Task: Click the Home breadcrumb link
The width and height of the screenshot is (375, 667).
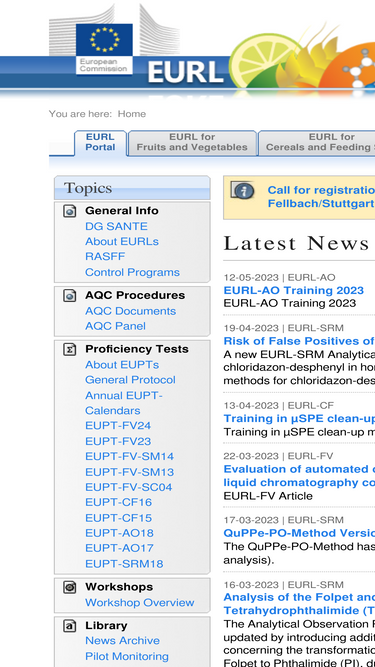Action: click(132, 114)
